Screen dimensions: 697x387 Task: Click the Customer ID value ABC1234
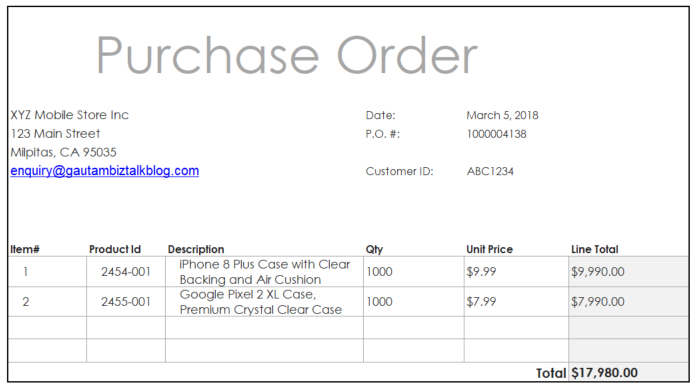coord(490,172)
